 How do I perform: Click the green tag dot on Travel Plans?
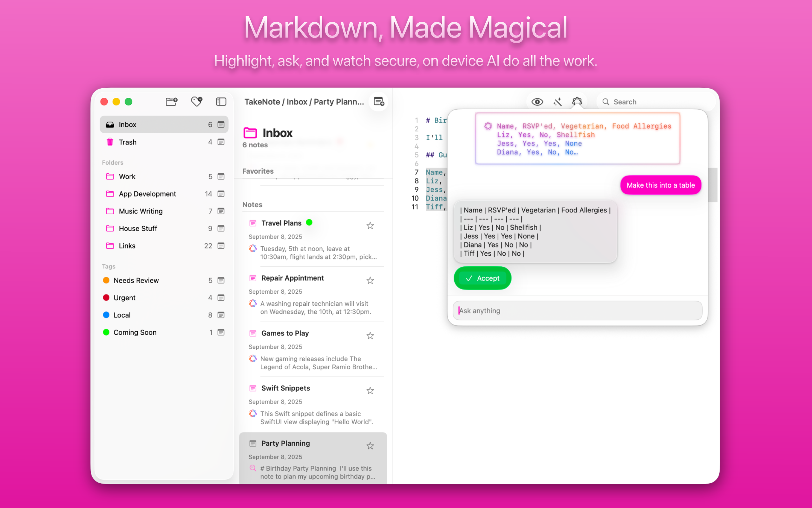[309, 223]
